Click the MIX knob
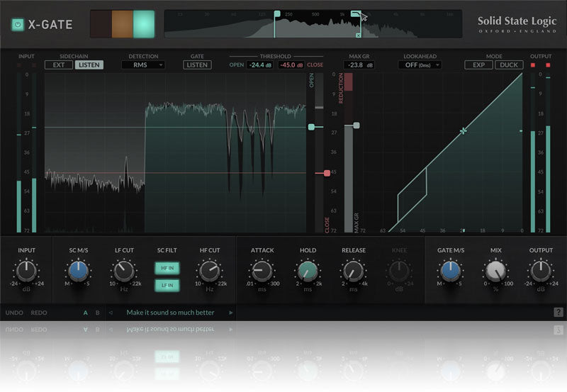This screenshot has width=567, height=392. click(495, 271)
